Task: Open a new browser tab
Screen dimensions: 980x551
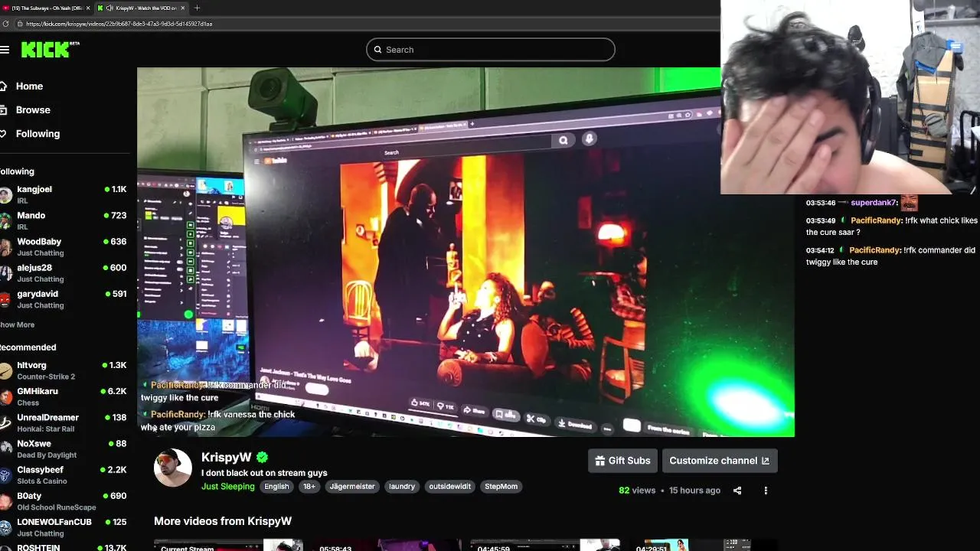Action: point(197,8)
